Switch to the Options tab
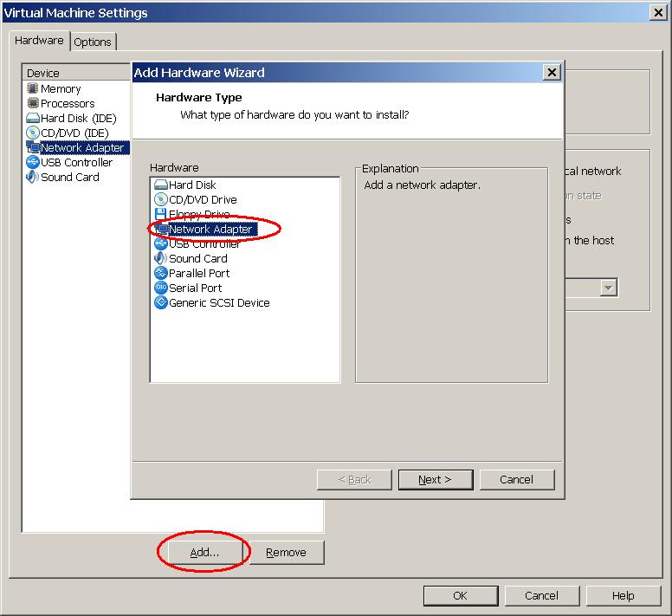The image size is (672, 616). (93, 42)
